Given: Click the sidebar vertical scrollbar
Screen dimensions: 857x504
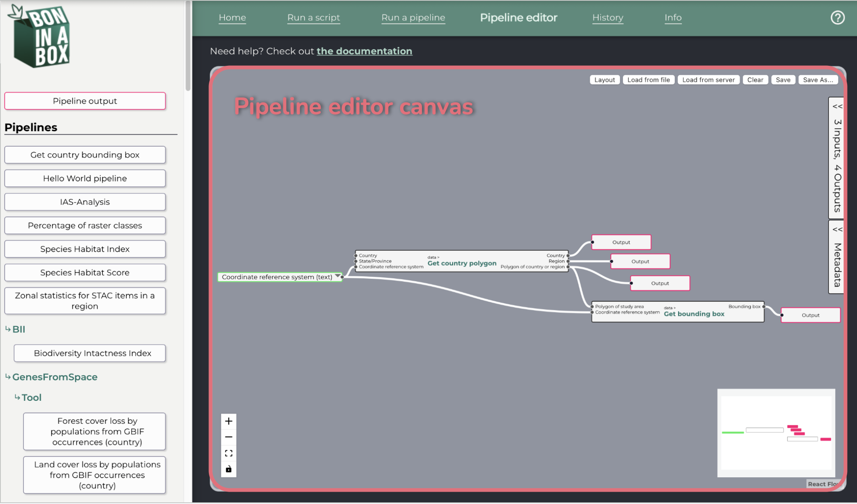Looking at the screenshot, I should tap(188, 46).
